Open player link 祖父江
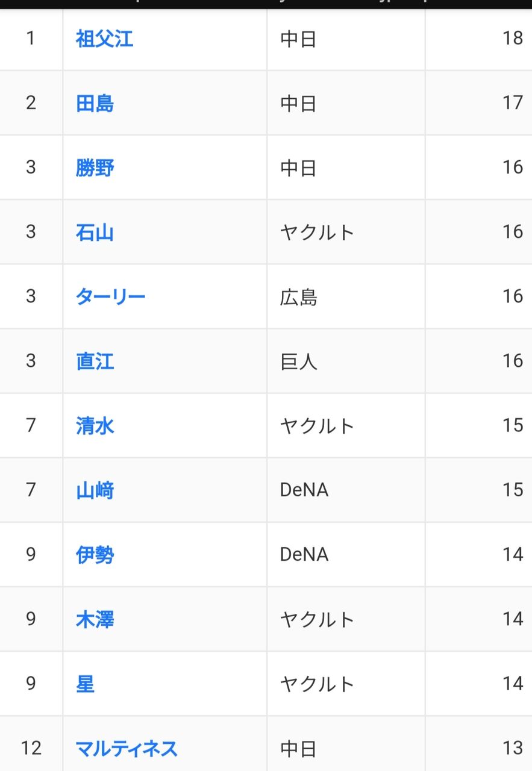The image size is (532, 771). pos(104,39)
